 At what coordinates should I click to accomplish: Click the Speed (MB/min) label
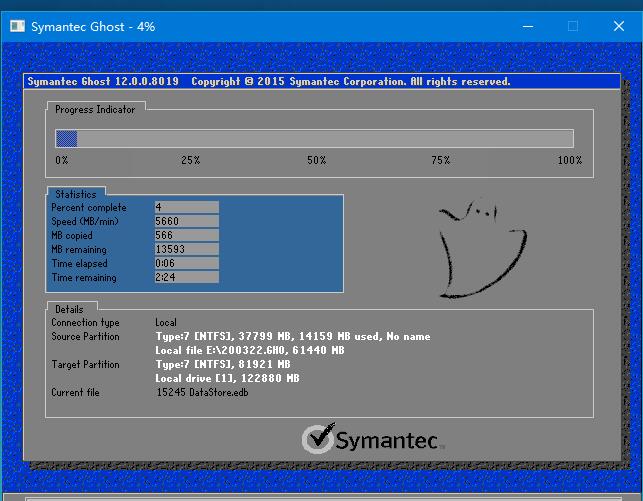tap(85, 221)
